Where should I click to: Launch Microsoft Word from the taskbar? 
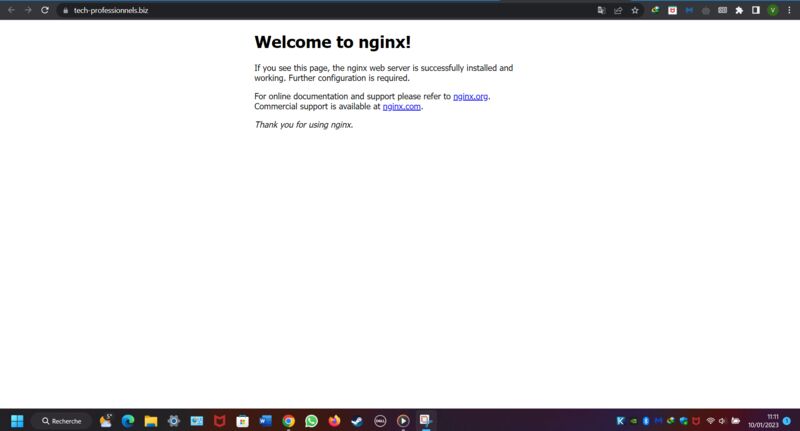pyautogui.click(x=265, y=421)
